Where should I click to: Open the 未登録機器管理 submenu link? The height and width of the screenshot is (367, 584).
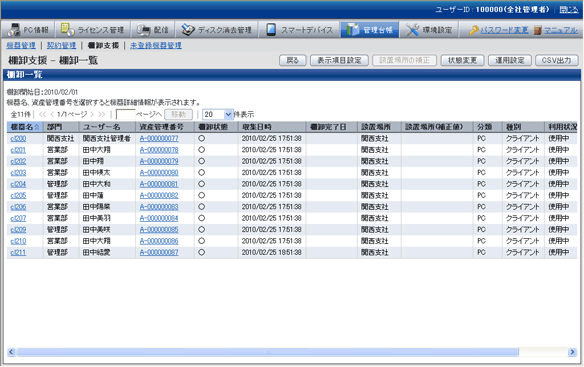pyautogui.click(x=156, y=45)
